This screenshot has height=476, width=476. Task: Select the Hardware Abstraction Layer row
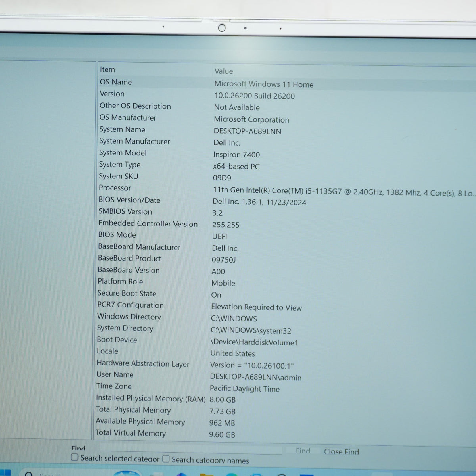tap(285, 364)
